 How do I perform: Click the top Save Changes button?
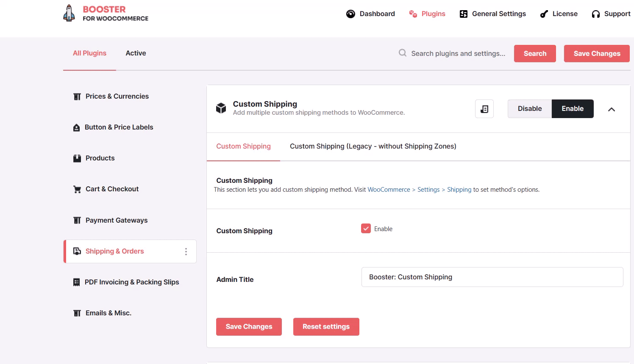[x=597, y=54]
